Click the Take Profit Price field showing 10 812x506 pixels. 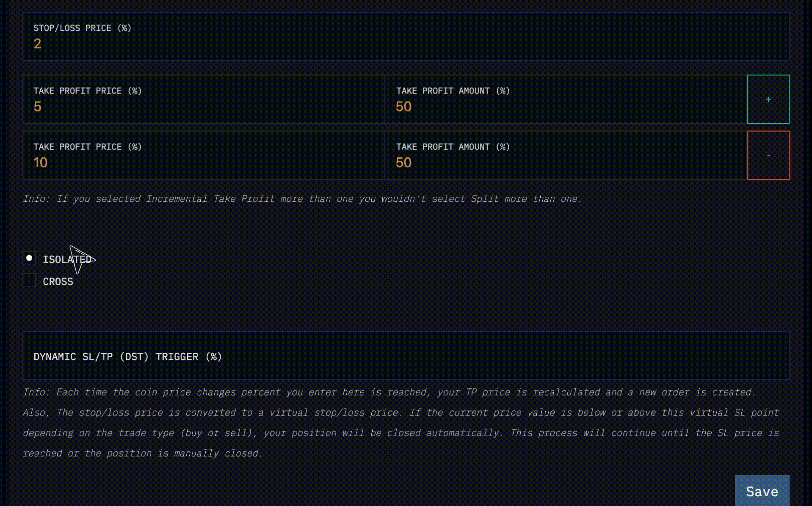pos(204,155)
